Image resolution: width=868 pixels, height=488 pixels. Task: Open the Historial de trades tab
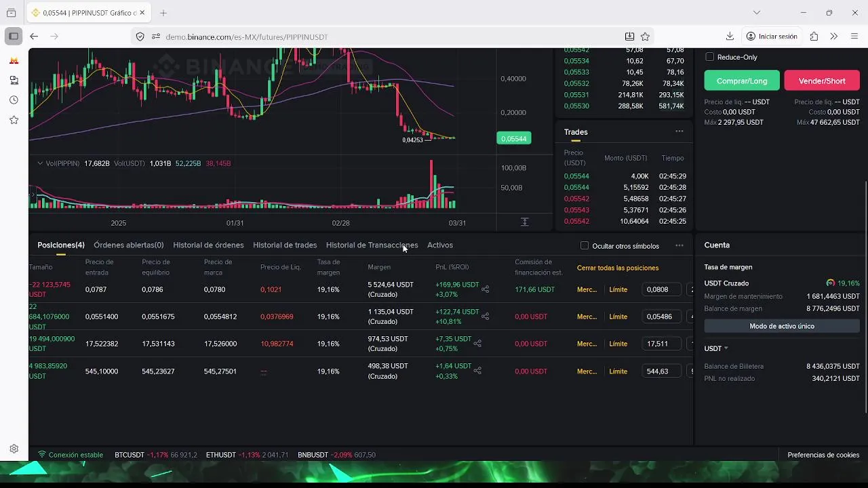click(285, 245)
